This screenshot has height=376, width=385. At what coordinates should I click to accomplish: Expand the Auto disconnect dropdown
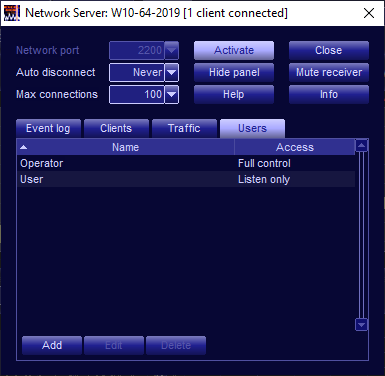click(x=171, y=72)
